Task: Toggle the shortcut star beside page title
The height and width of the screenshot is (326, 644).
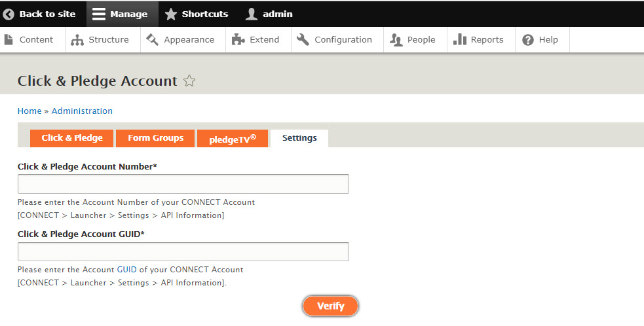Action: click(x=189, y=81)
